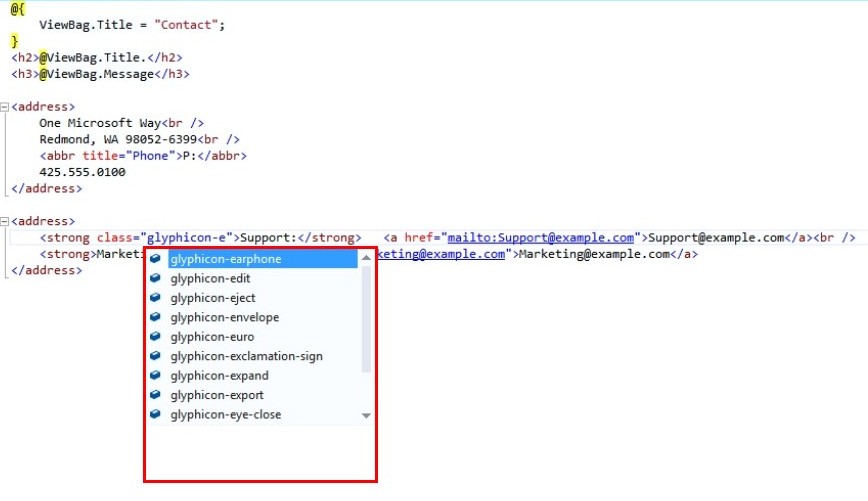
Task: Open the mailto:Support@example.com link
Action: 540,237
